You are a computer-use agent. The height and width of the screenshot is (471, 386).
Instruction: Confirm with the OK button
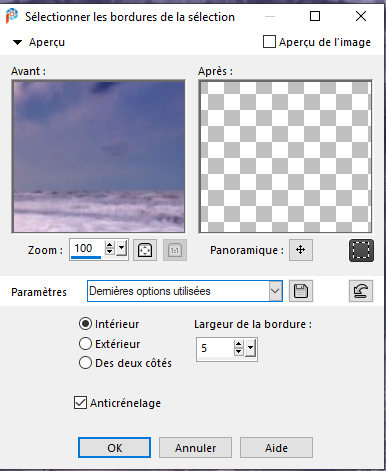pyautogui.click(x=114, y=448)
